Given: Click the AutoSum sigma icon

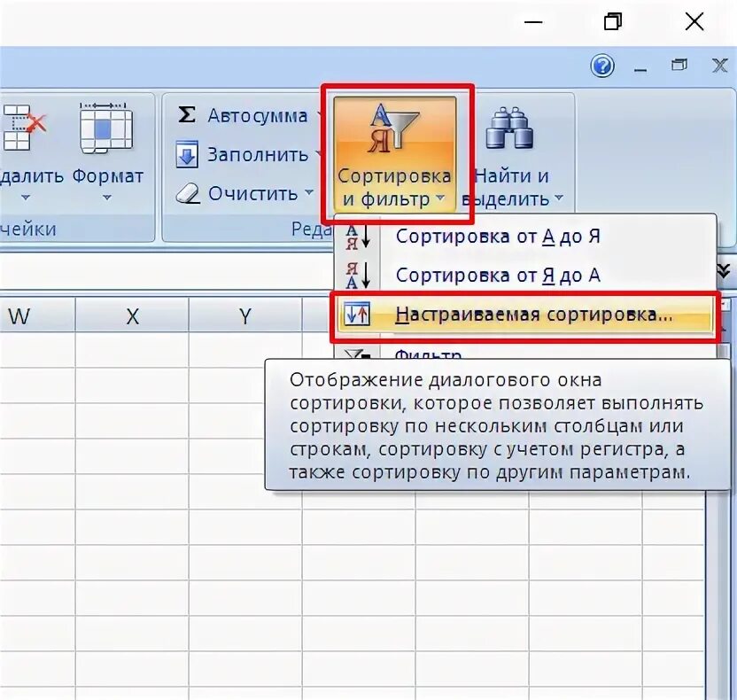Looking at the screenshot, I should [187, 114].
